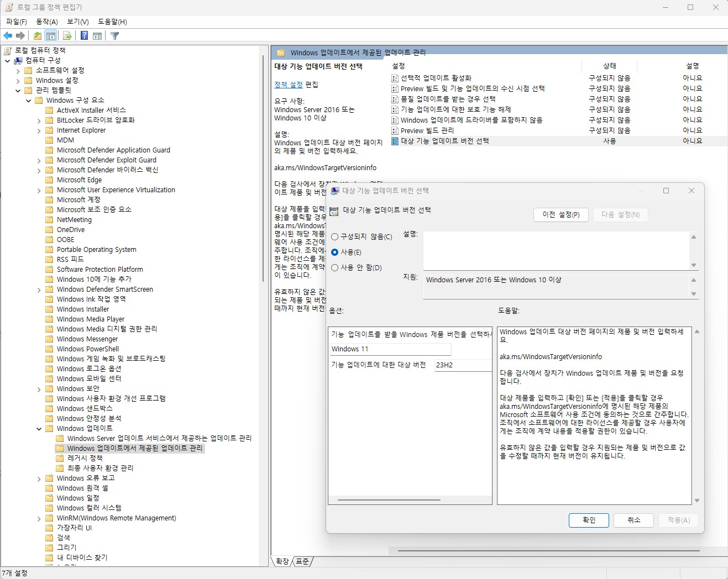
Task: Open Help via blue question mark icon
Action: coord(84,36)
